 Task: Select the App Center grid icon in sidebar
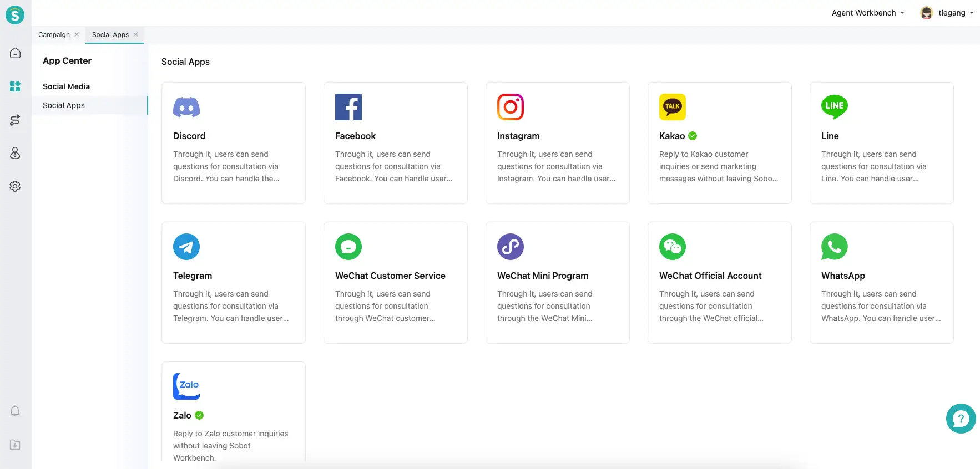[x=16, y=86]
